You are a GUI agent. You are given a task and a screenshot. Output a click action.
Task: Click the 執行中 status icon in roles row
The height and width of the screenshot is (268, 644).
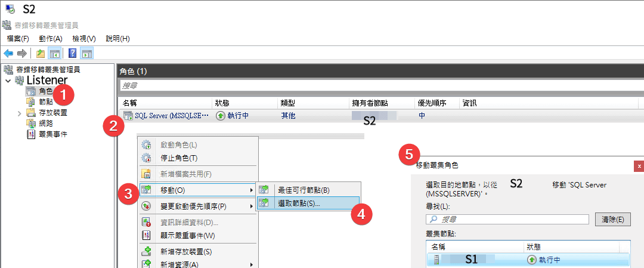[221, 116]
